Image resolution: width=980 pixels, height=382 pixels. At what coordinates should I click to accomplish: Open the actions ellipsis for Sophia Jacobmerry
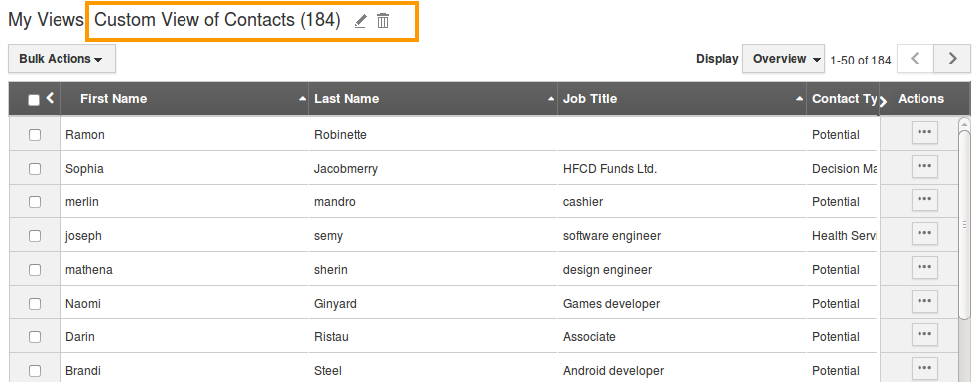pyautogui.click(x=925, y=167)
